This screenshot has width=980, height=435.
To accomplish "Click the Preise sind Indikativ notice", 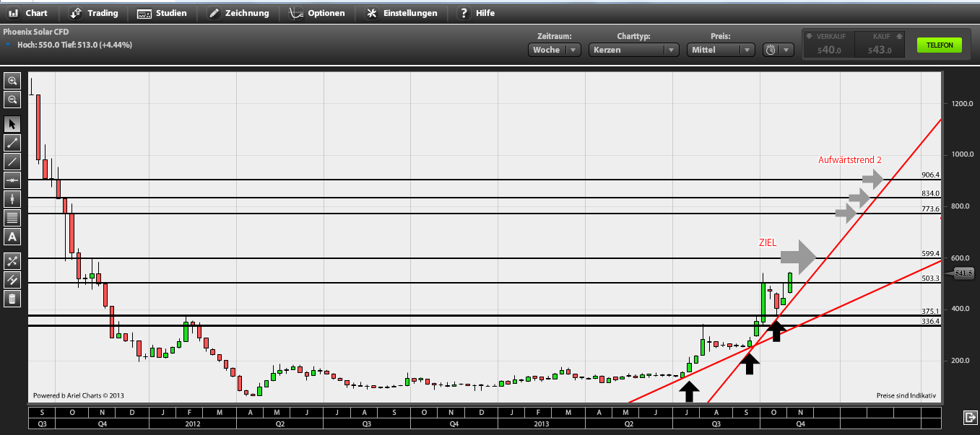I will tap(906, 395).
